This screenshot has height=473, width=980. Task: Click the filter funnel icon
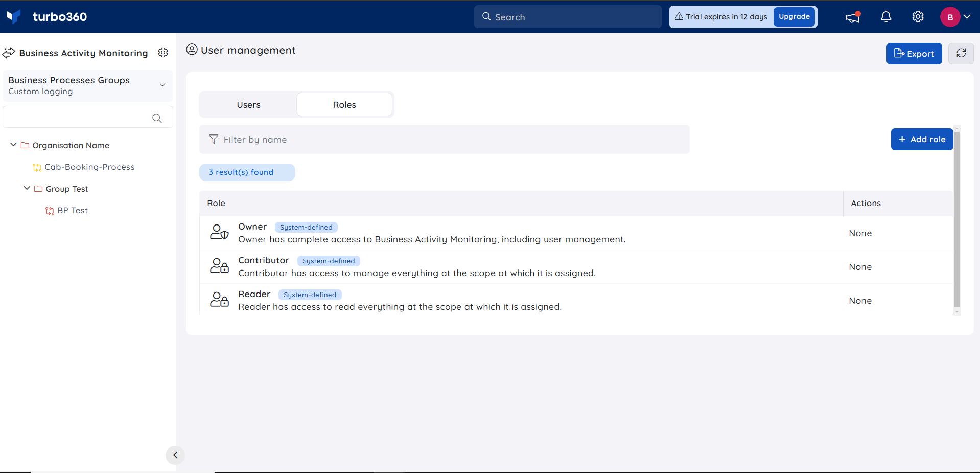click(x=214, y=140)
